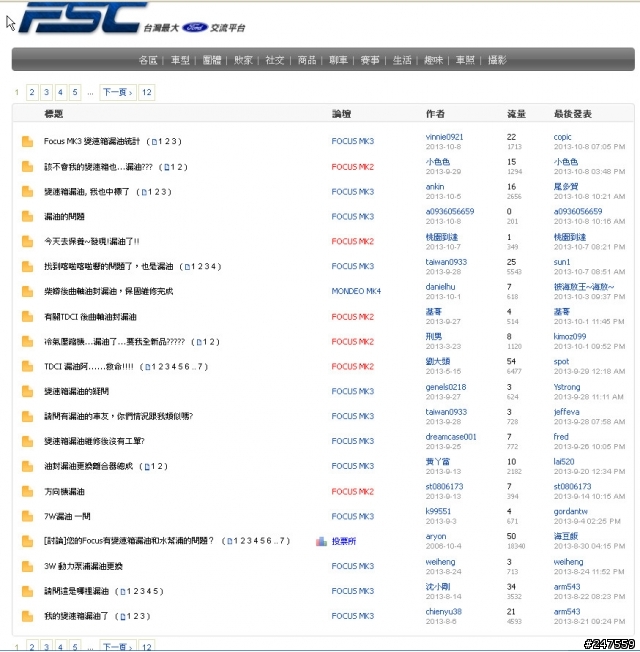Screen dimensions: 640x652
Task: Open thread 找到喀啦喀啦響的問題了
Action: tap(109, 267)
